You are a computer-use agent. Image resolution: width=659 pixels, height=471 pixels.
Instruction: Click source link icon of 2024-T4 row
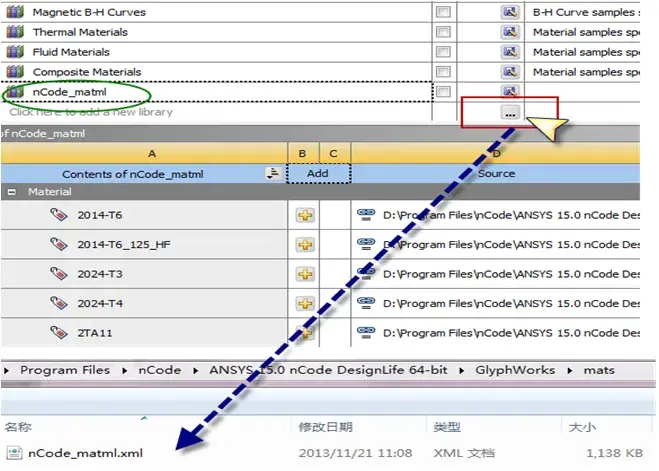[x=366, y=303]
